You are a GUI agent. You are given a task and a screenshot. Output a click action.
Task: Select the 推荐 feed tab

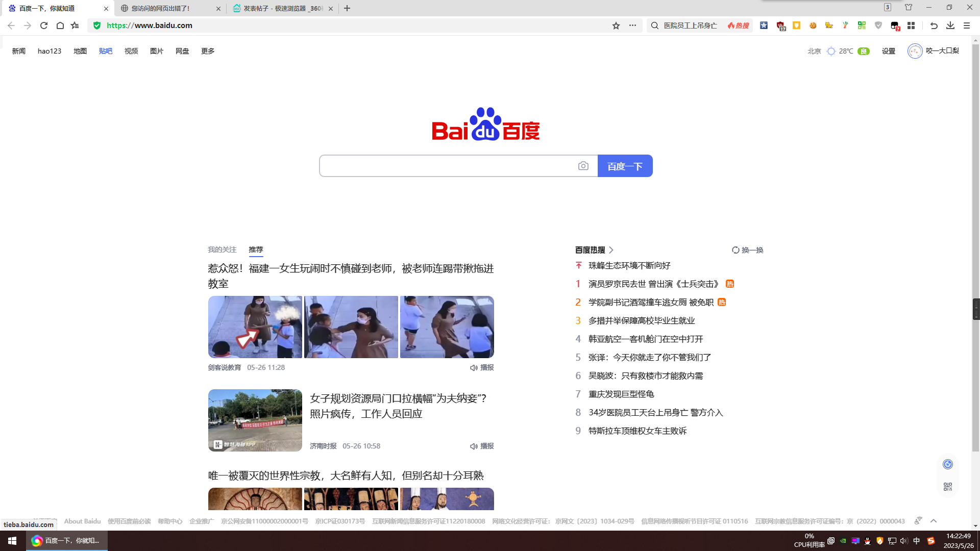[x=256, y=249]
